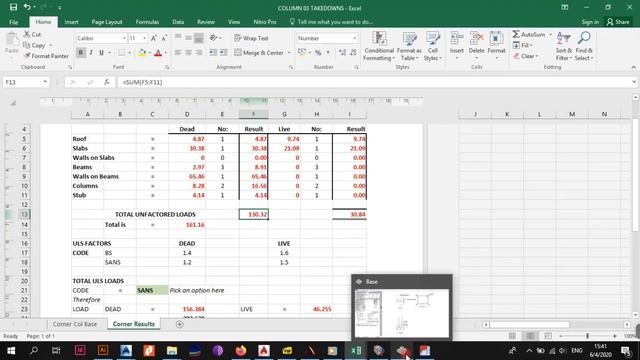640x360 pixels.
Task: Decrease font size with smaller A icon
Action: point(164,38)
